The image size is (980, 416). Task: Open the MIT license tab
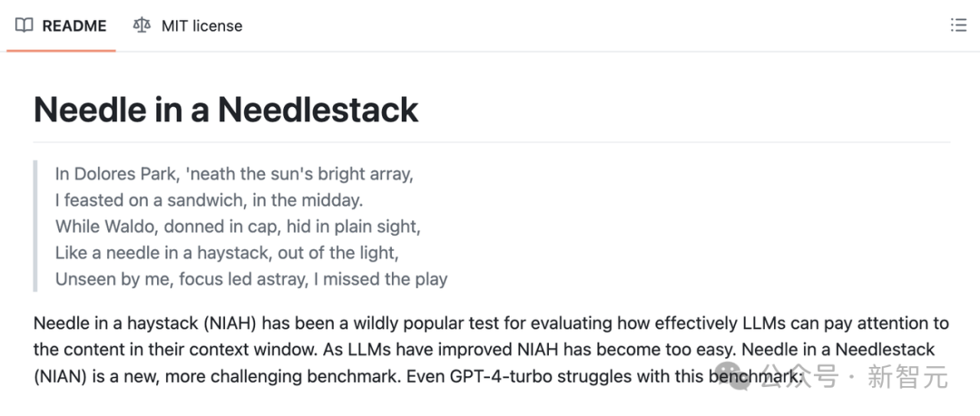tap(188, 25)
